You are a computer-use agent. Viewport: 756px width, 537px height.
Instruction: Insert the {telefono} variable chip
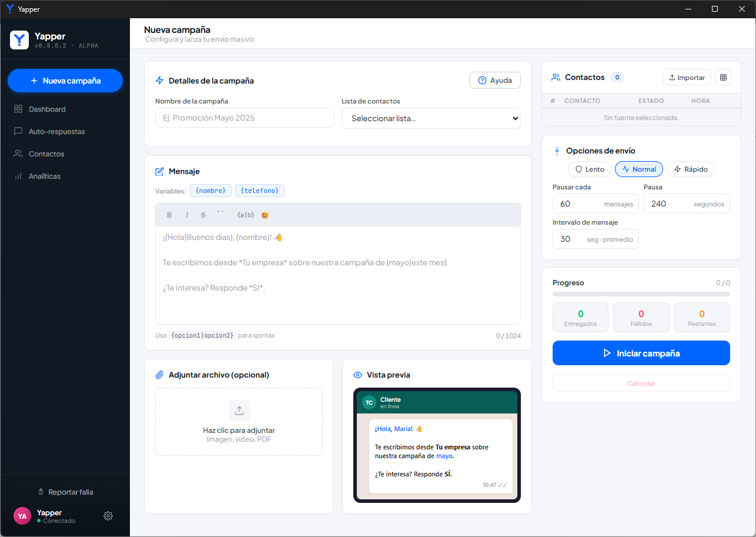(260, 191)
